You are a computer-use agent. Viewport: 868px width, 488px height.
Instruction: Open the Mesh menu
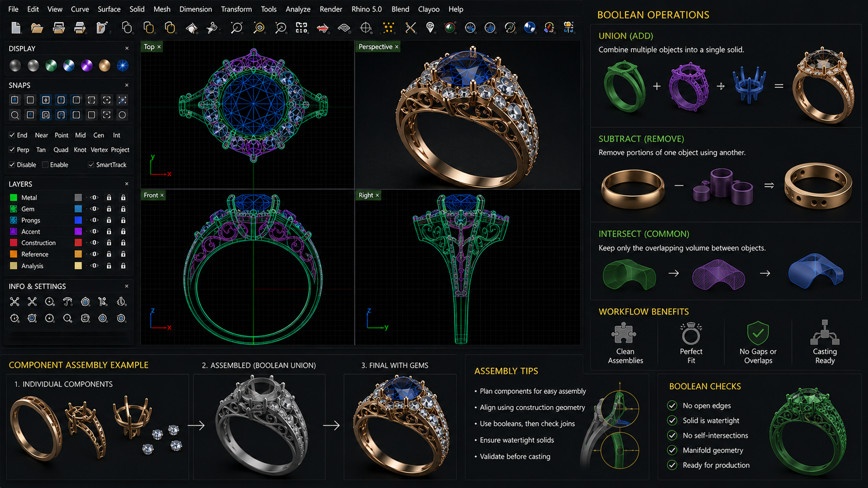point(162,9)
